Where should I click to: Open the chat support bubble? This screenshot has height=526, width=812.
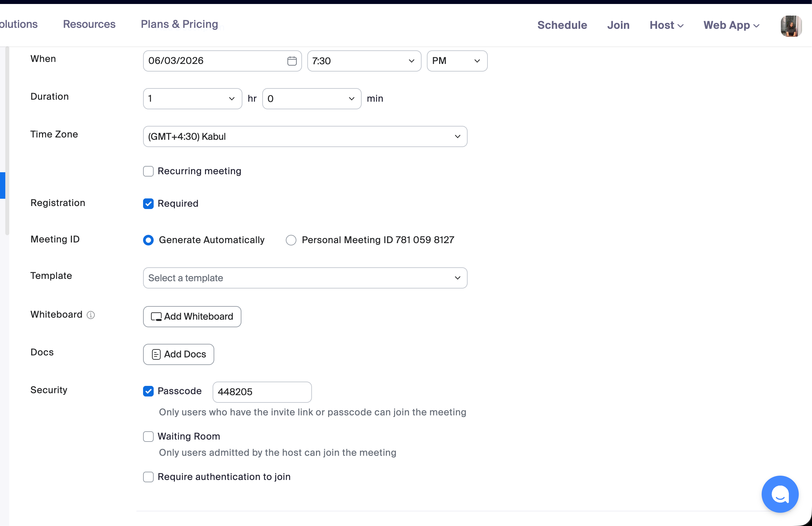click(780, 494)
